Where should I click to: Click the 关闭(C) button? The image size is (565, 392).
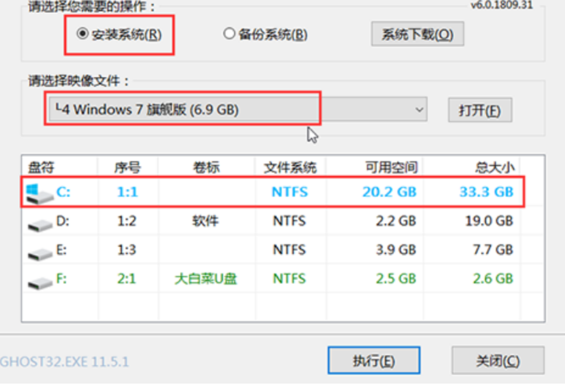(498, 360)
